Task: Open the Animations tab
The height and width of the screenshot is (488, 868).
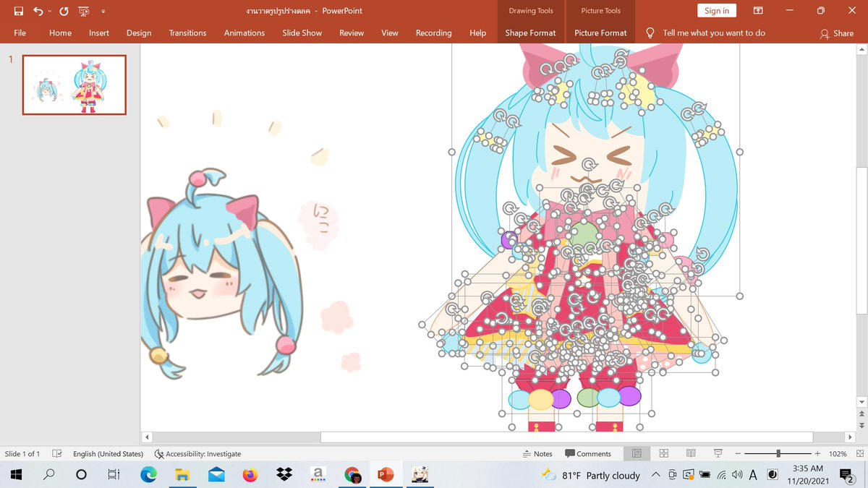Action: (244, 33)
